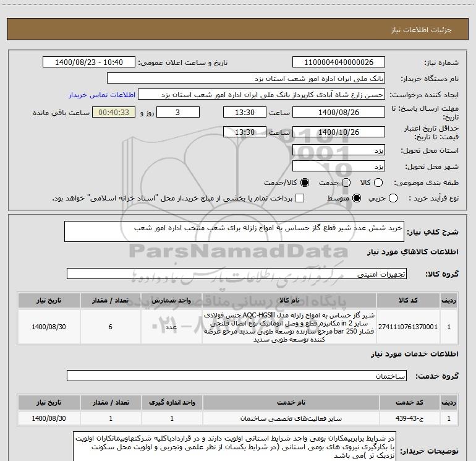
Task: Click the goods group field تجهیزات امنیتی
Action: (x=237, y=274)
